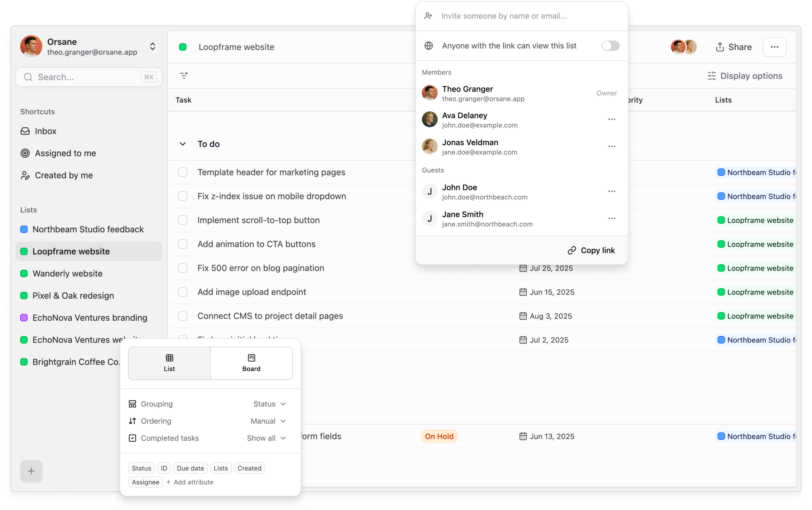
Task: Click the Search field in sidebar
Action: 89,77
